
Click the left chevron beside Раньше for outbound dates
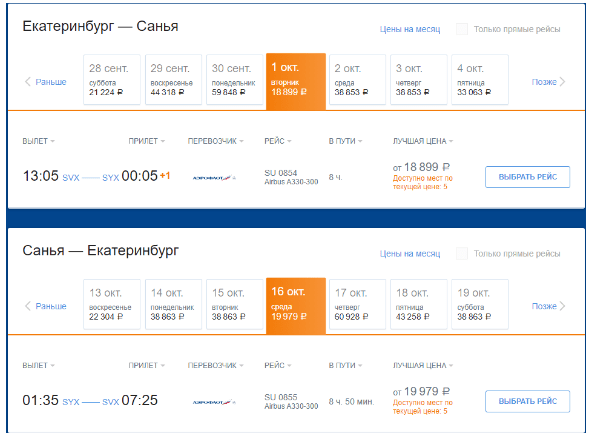coord(27,82)
